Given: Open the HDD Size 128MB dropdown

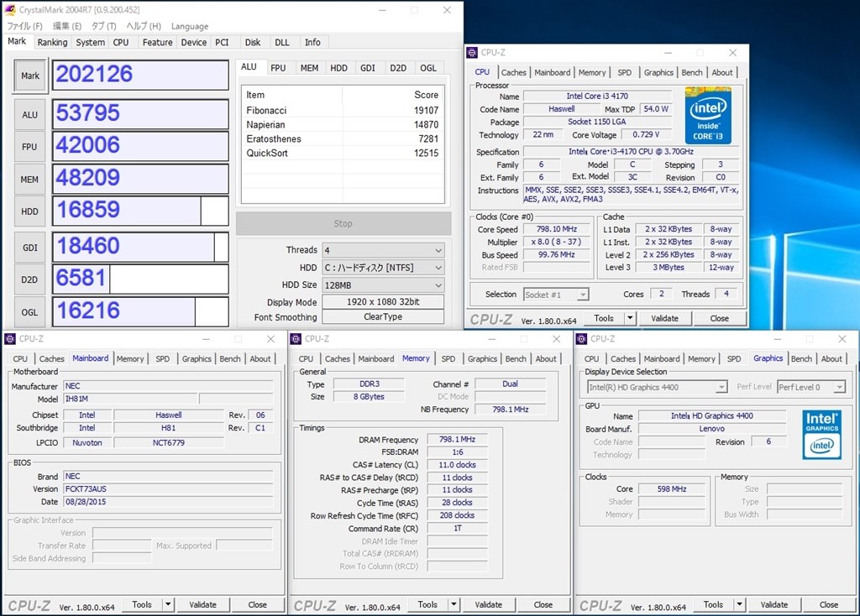Looking at the screenshot, I should [383, 285].
